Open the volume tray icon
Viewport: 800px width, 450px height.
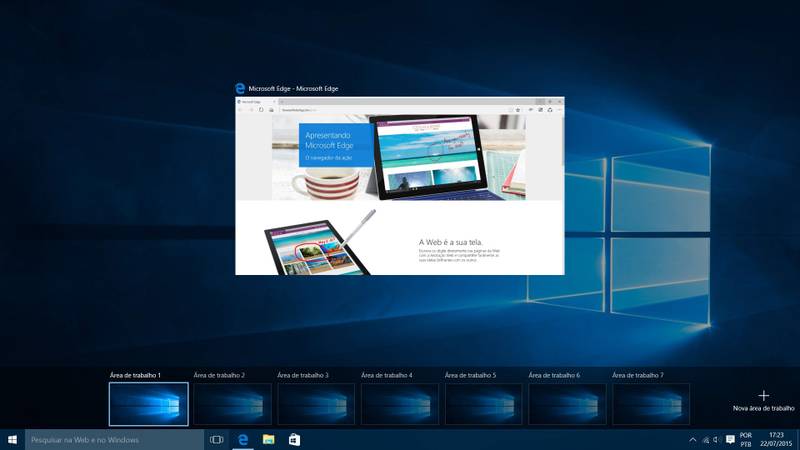[x=716, y=440]
